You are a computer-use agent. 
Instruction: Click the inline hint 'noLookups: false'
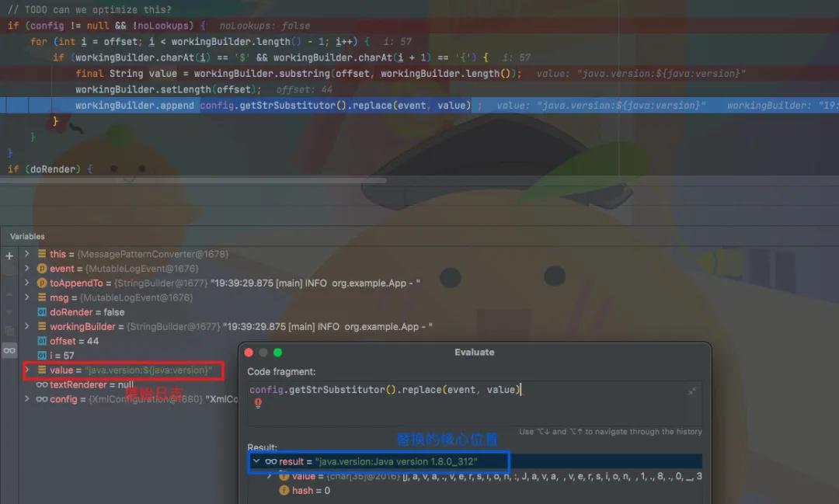click(264, 26)
